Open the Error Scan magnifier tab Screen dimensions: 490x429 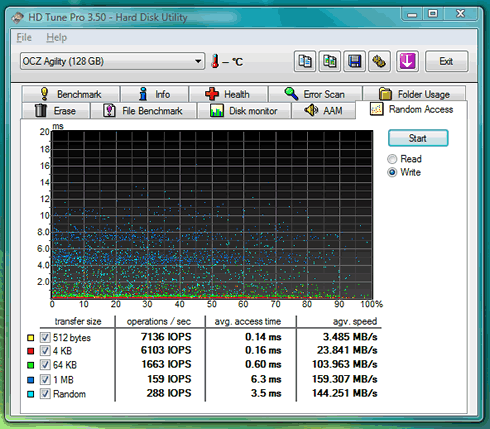pos(315,94)
